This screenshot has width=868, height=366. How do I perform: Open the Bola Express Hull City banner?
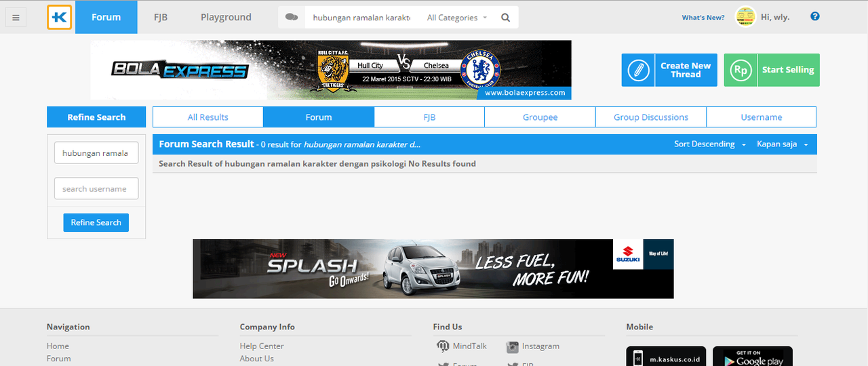[x=331, y=70]
